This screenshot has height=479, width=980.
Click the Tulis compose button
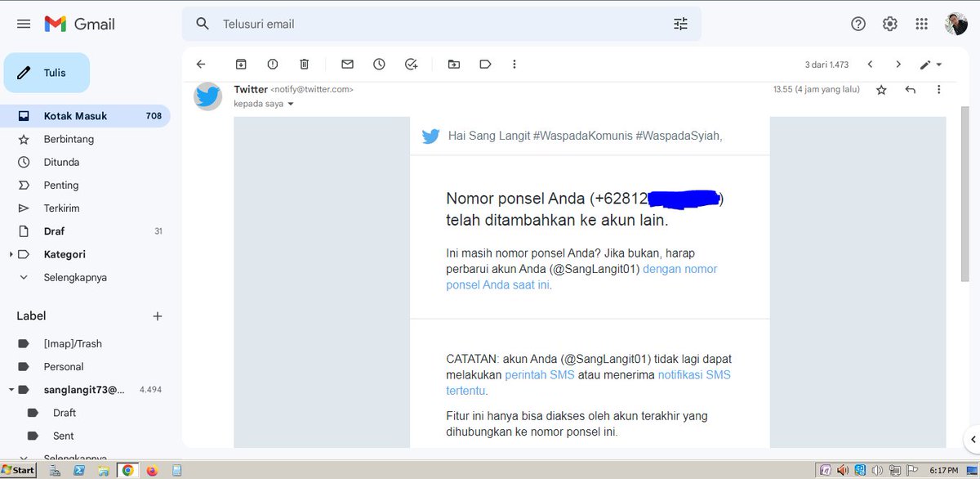[47, 72]
